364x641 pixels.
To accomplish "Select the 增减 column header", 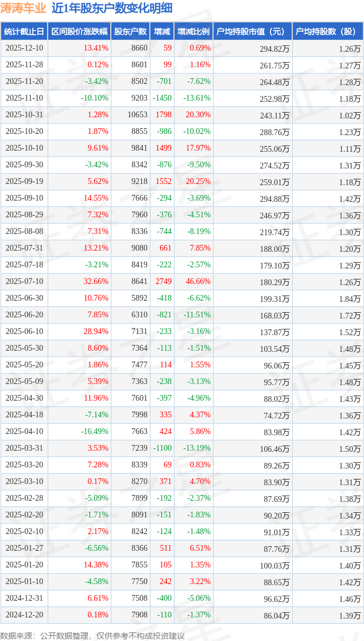I will [163, 32].
